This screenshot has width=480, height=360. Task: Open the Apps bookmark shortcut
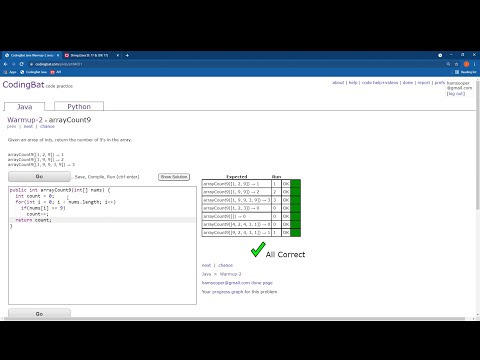[x=10, y=72]
